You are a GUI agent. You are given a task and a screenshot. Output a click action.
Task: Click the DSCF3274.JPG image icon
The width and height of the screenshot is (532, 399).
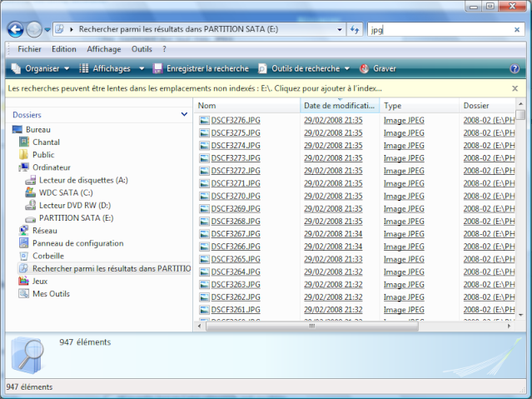[204, 146]
